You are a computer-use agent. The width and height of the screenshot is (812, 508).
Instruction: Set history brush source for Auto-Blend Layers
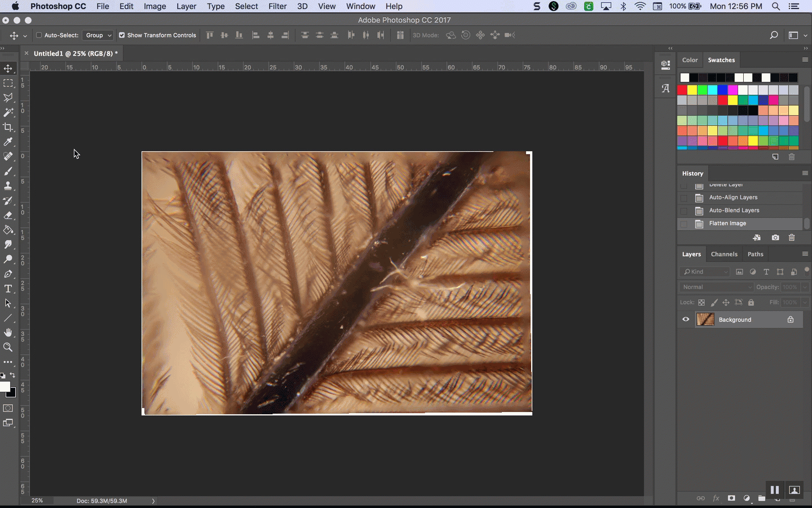pos(684,211)
